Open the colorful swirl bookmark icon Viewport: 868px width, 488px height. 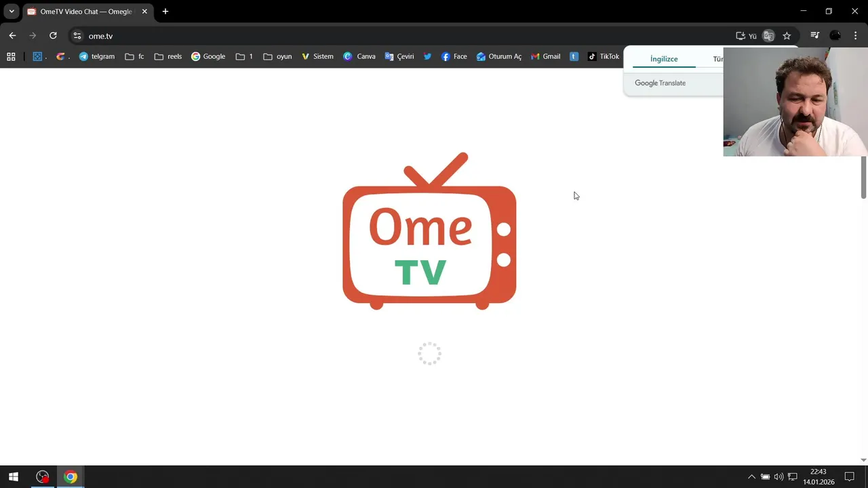(x=62, y=56)
